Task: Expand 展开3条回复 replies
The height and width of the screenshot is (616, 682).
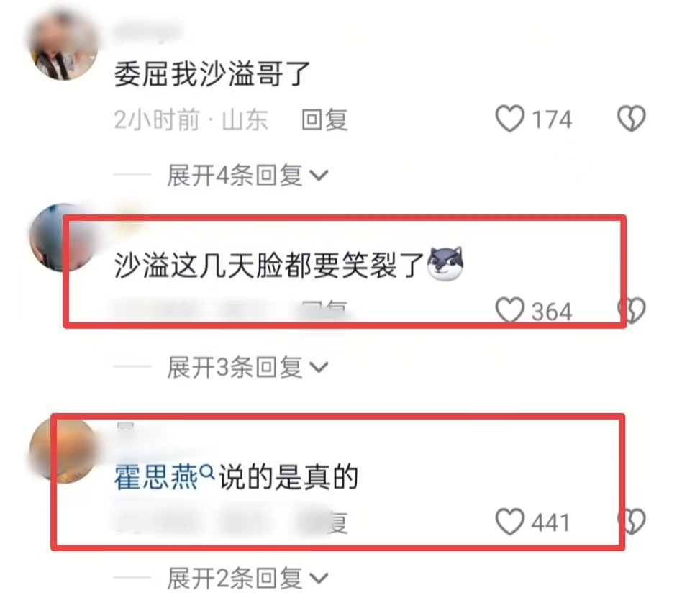Action: pos(247,368)
